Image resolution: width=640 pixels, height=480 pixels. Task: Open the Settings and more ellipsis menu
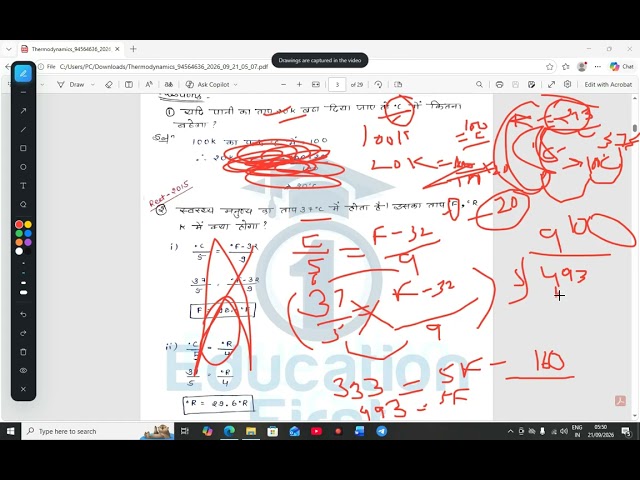tap(598, 67)
